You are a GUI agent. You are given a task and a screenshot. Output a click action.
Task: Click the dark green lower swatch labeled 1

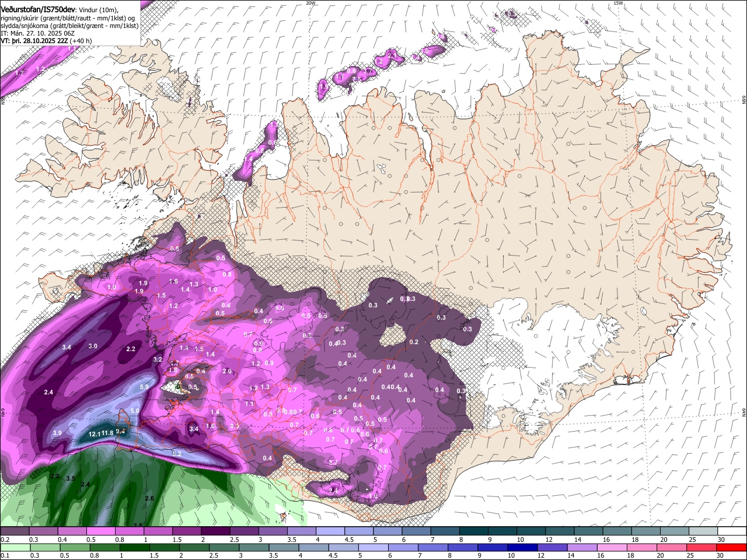[x=135, y=547]
